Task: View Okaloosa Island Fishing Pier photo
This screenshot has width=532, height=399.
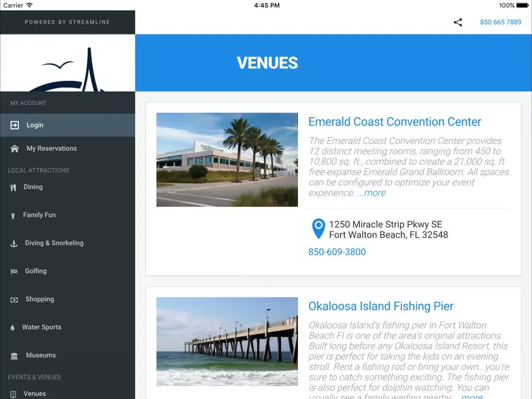Action: tap(227, 342)
